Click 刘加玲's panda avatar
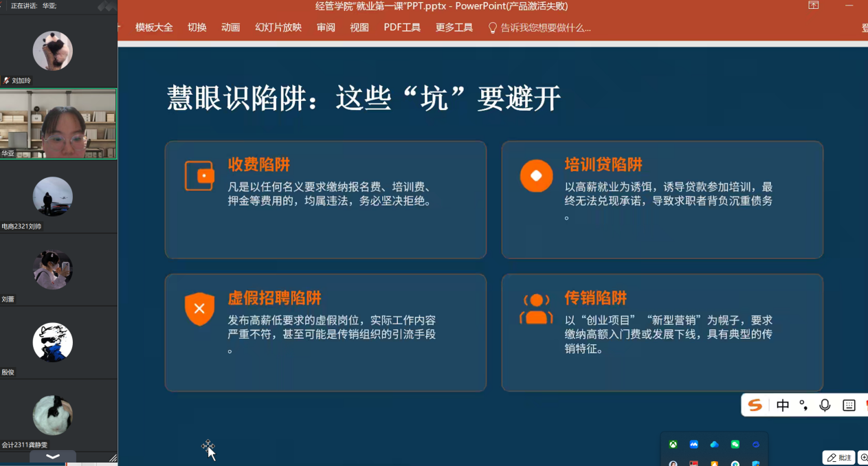 pyautogui.click(x=53, y=51)
